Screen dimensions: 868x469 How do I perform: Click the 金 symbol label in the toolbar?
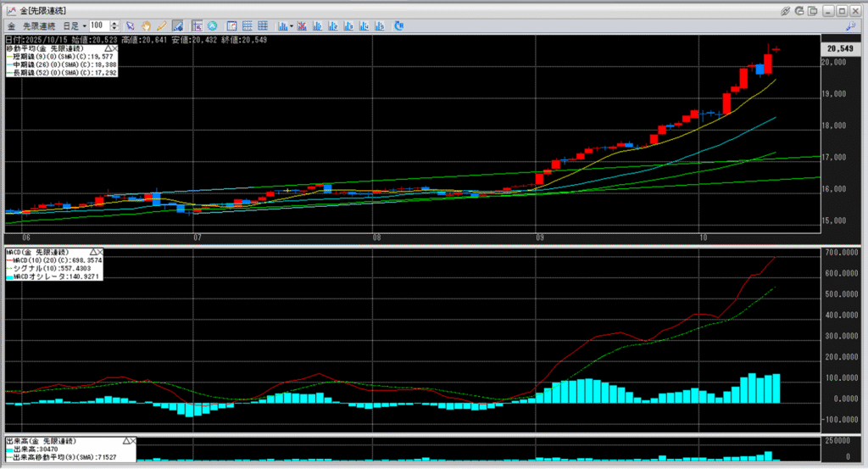(x=11, y=25)
